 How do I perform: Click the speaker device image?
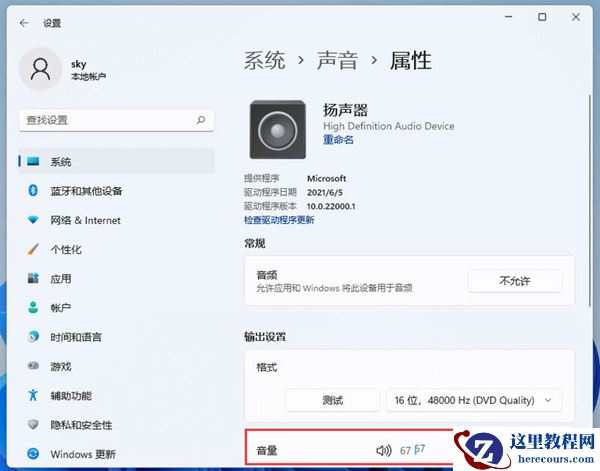[278, 129]
